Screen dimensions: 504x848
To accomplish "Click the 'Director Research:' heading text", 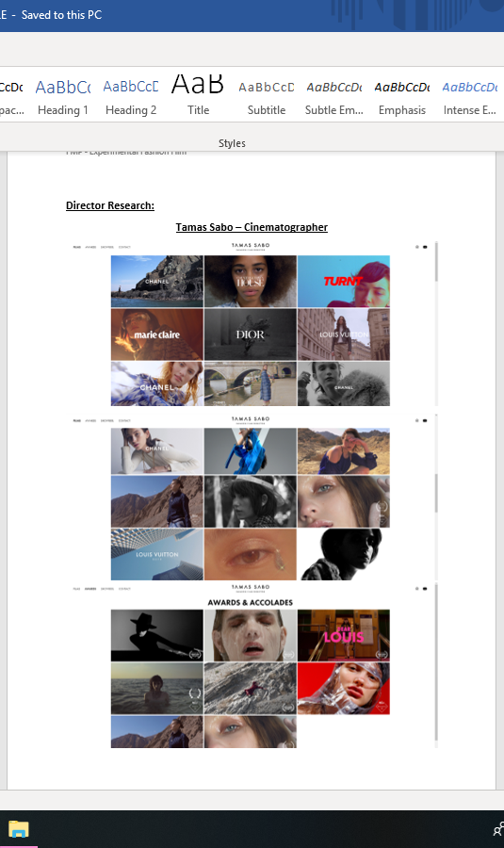I will [x=110, y=205].
